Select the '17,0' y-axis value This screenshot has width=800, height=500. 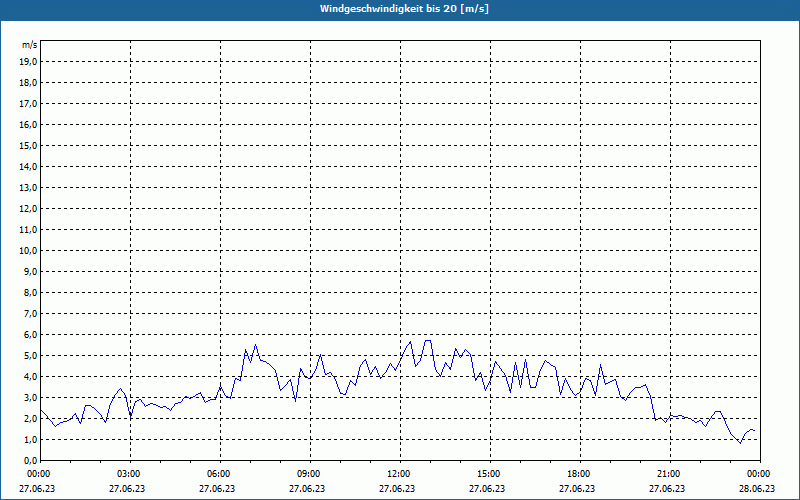point(29,104)
